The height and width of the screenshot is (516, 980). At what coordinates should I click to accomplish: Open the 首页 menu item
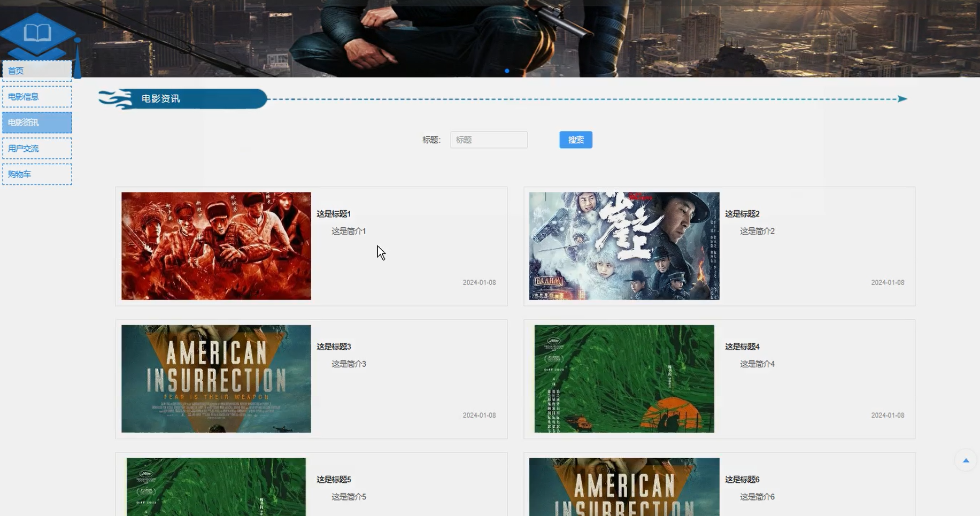click(37, 71)
